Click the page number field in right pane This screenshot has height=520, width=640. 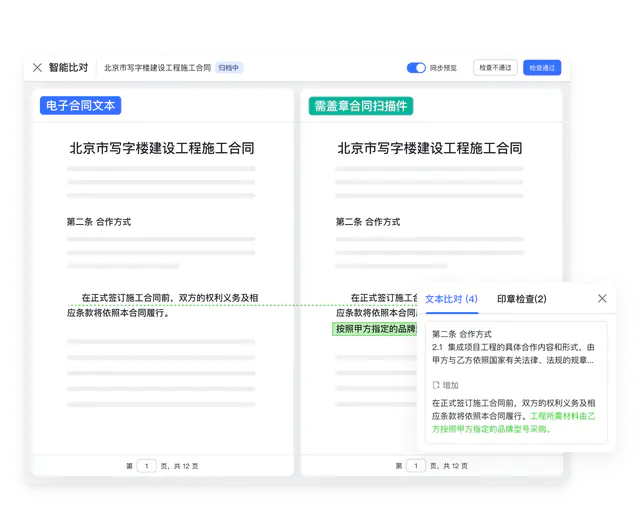pos(414,465)
